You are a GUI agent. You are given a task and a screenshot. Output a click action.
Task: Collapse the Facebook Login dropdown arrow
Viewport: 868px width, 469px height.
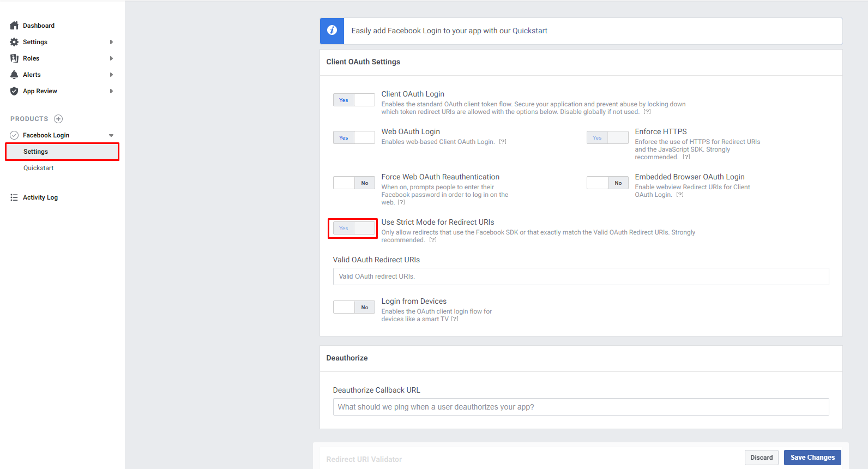[x=111, y=135]
